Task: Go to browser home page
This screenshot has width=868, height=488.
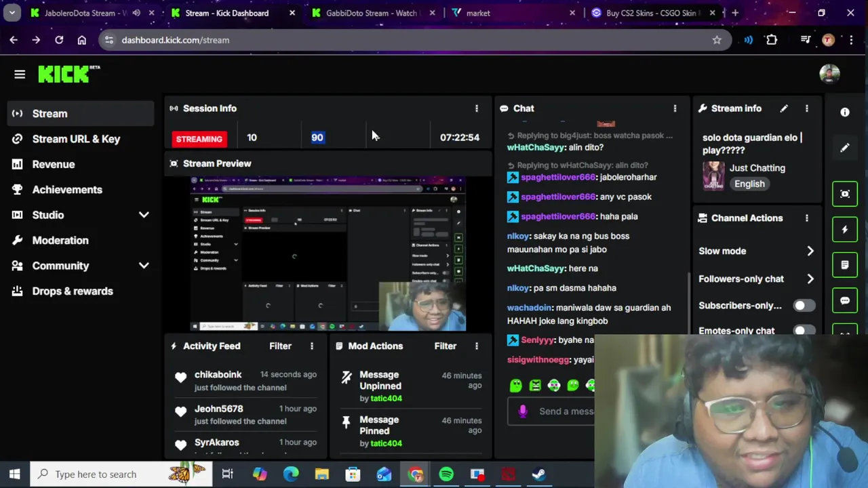Action: coord(82,40)
